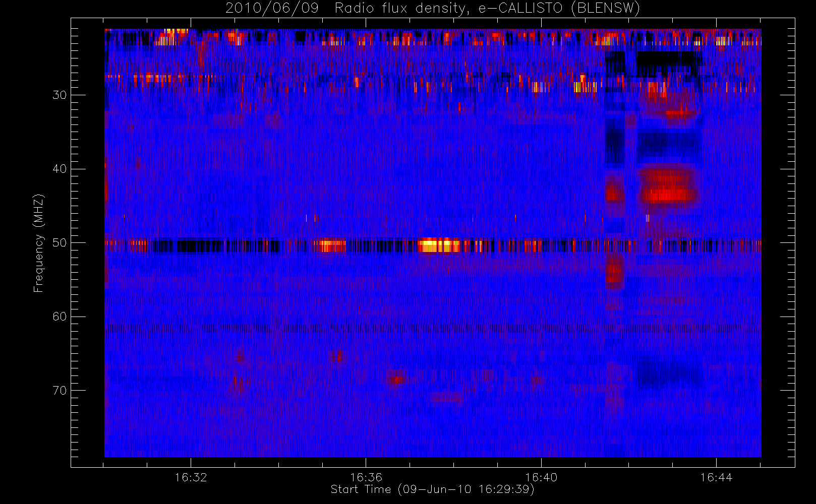The image size is (816, 504).
Task: Click the bright yellow burst on the 50 MHz line
Action: [x=439, y=245]
